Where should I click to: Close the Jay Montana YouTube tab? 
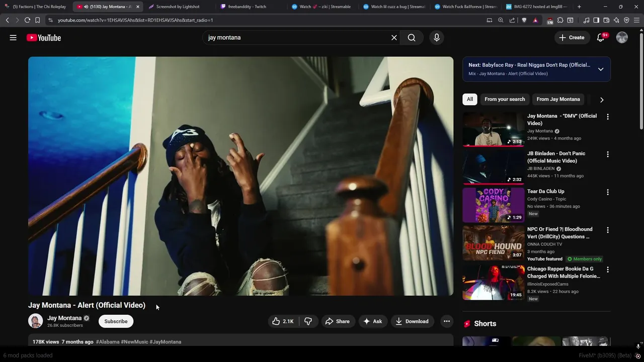(x=138, y=7)
